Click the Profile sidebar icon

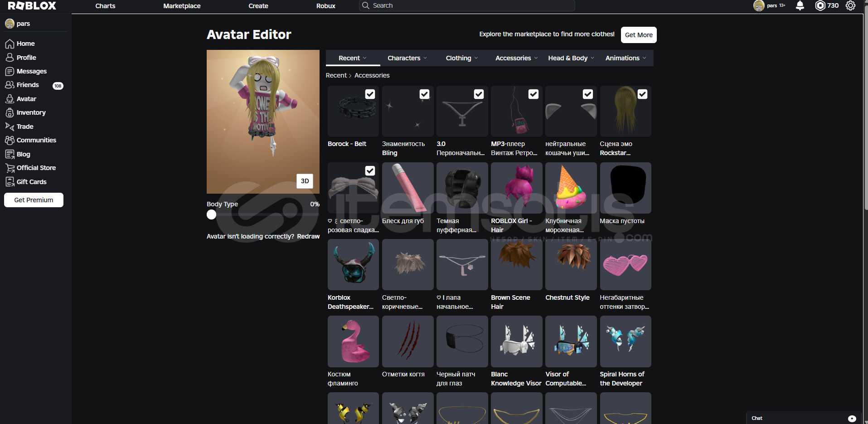point(10,58)
